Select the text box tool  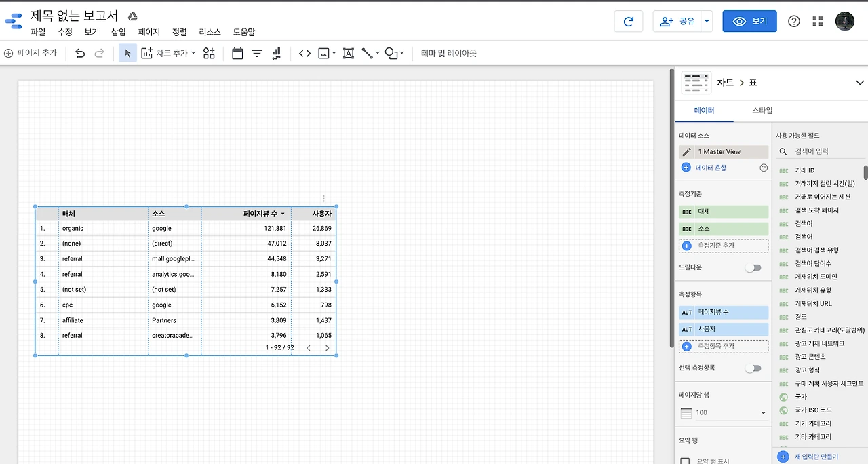[x=349, y=53]
